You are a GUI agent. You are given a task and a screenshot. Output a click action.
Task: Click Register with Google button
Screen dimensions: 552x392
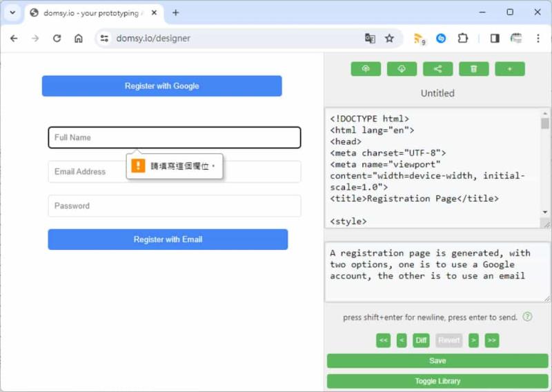pos(162,86)
